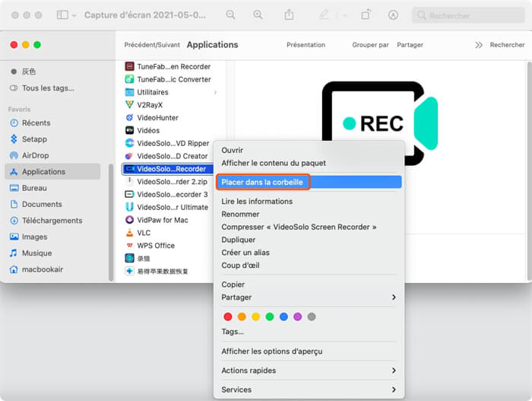
Task: Select VideoSolo...ecorder 3 app icon
Action: [x=129, y=194]
